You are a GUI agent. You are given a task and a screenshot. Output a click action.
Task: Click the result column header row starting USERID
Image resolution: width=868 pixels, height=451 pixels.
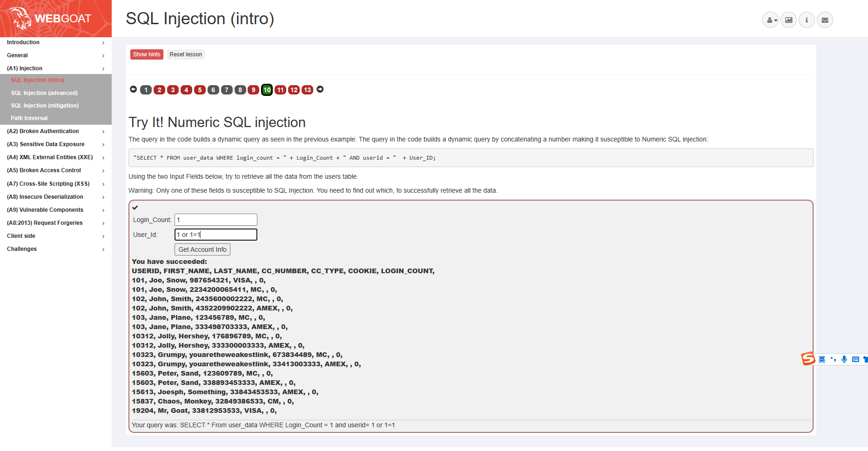pos(283,271)
